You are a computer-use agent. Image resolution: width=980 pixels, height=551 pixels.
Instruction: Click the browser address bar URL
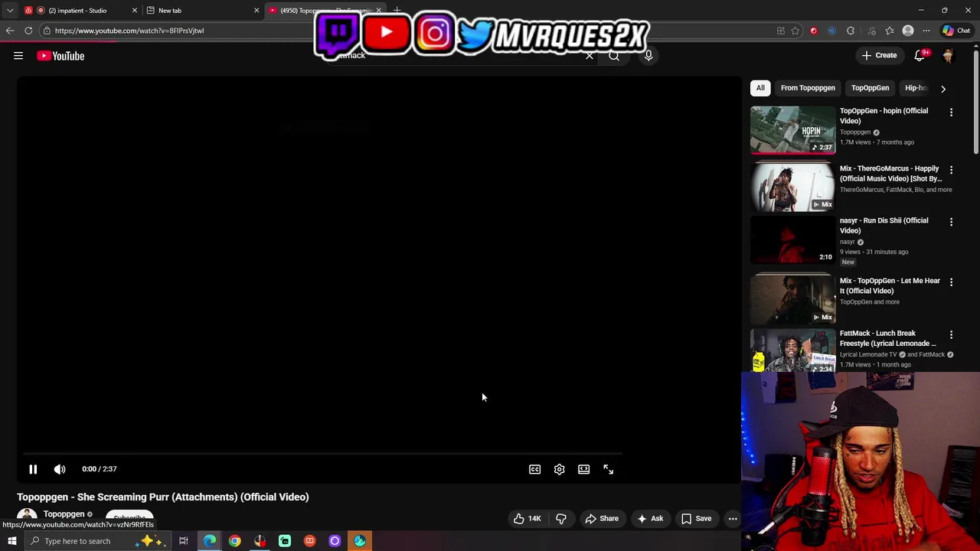[129, 31]
